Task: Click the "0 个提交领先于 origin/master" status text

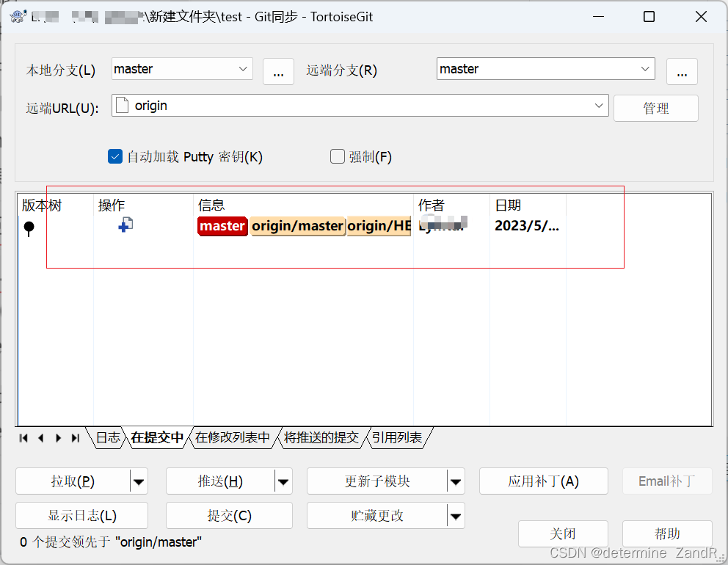Action: tap(111, 542)
